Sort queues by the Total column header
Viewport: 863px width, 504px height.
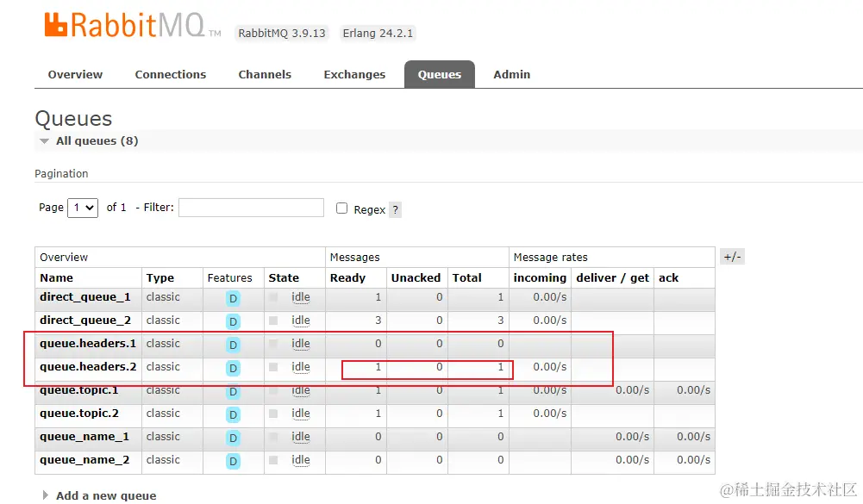pos(466,278)
